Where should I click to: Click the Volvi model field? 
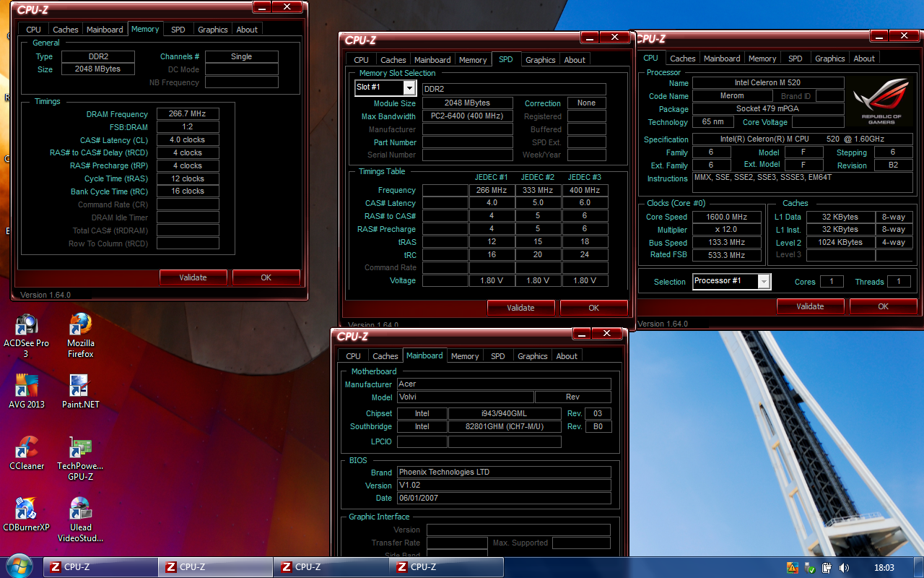466,397
